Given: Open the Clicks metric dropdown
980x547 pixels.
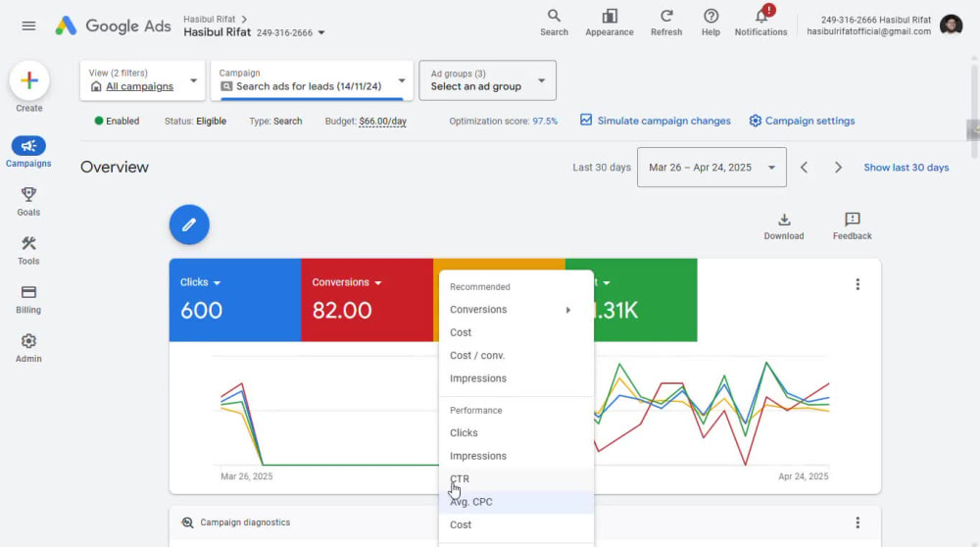Looking at the screenshot, I should tap(217, 283).
